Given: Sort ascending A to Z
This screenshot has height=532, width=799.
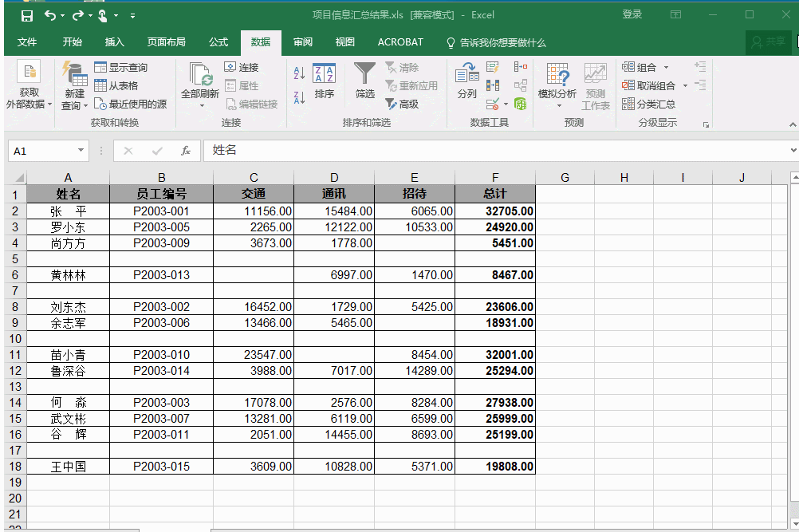Looking at the screenshot, I should point(299,73).
